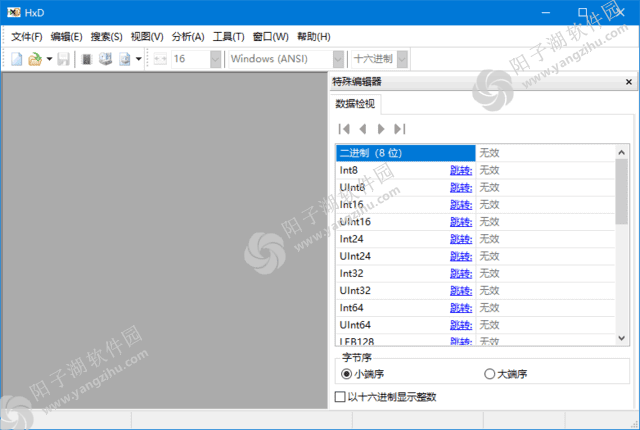
Task: Click the column width adjust icon
Action: [x=160, y=59]
